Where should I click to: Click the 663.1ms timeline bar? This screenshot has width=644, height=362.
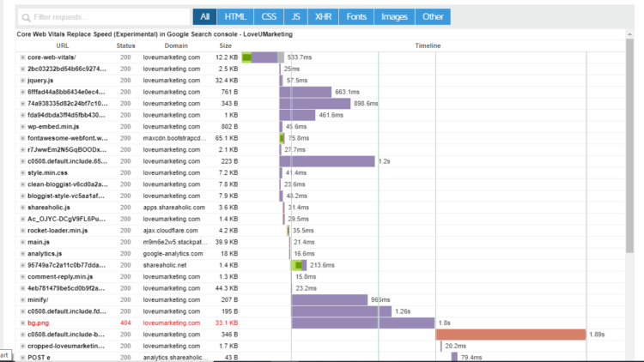[x=306, y=92]
